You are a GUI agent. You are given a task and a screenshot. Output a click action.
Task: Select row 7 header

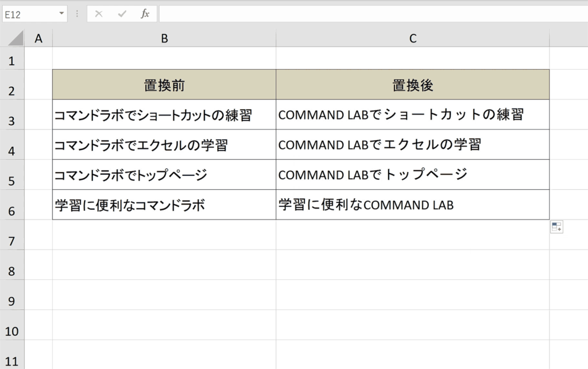click(12, 235)
